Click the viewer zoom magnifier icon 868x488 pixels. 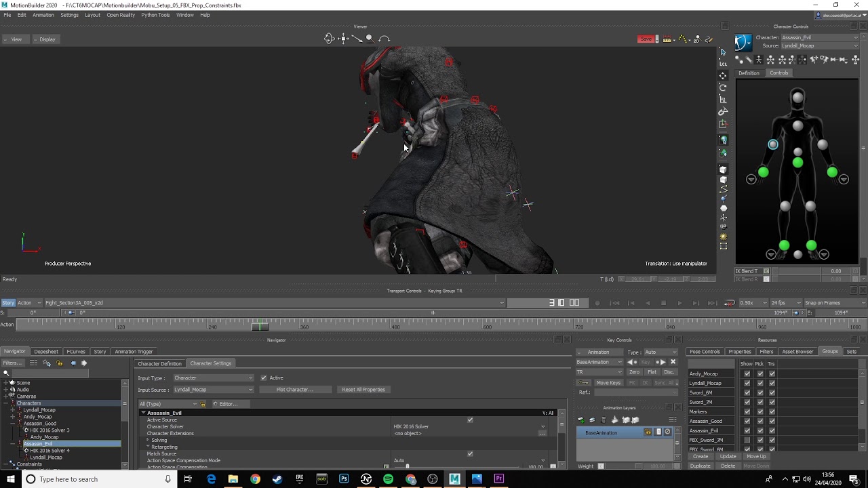pyautogui.click(x=370, y=39)
